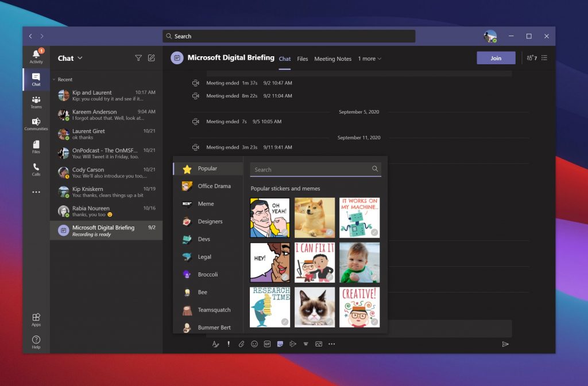
Task: Click the Communities sidebar icon
Action: (x=36, y=124)
